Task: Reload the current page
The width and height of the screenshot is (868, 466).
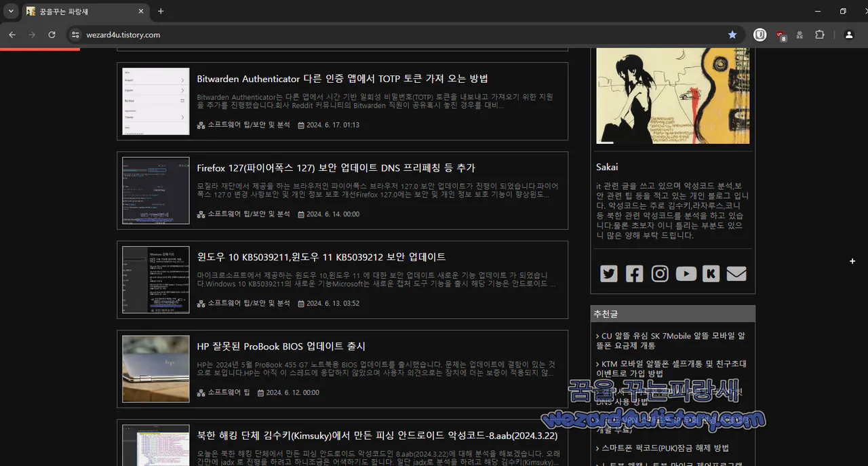Action: [x=52, y=35]
